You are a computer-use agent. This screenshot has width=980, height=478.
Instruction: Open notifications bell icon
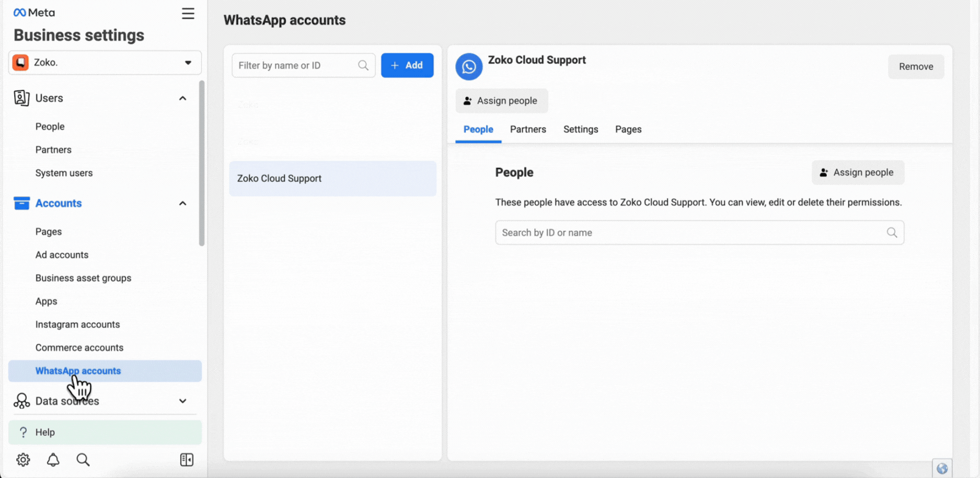pyautogui.click(x=53, y=460)
